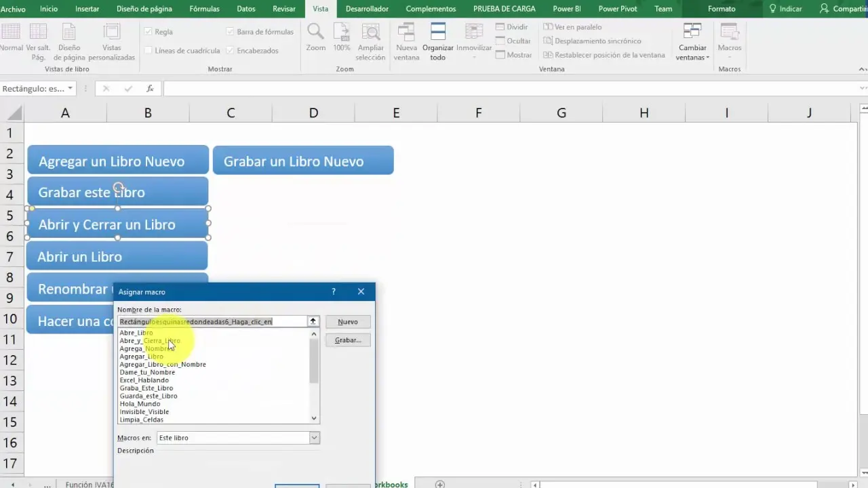Click the Grabar... button in dialog
Viewport: 868px width, 488px height.
(348, 340)
